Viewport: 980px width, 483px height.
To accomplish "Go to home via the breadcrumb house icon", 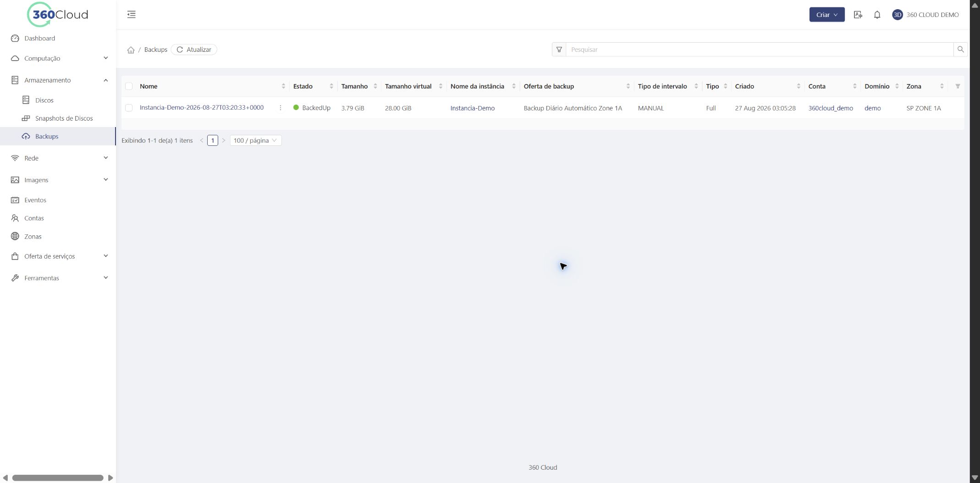I will pyautogui.click(x=131, y=50).
